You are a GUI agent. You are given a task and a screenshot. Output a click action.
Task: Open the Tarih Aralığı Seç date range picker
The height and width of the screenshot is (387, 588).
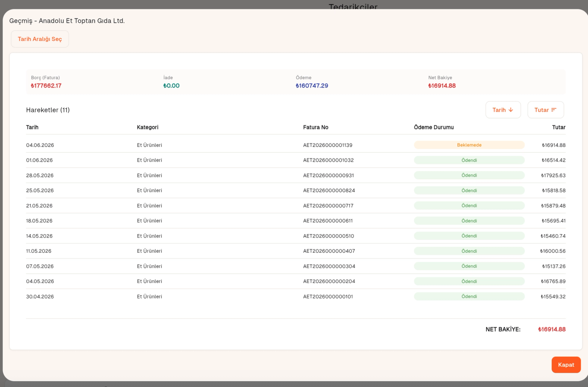pyautogui.click(x=40, y=39)
